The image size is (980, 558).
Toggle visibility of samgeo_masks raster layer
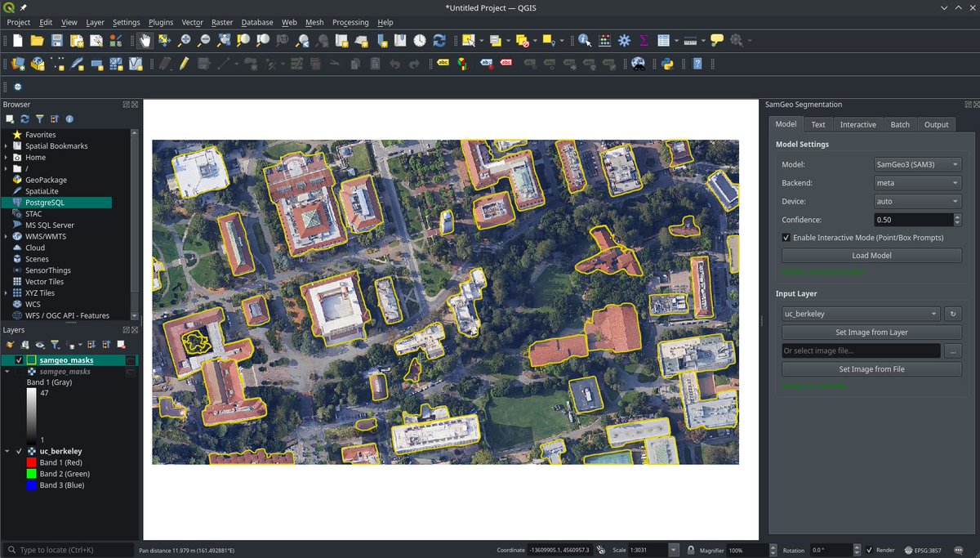[x=19, y=372]
